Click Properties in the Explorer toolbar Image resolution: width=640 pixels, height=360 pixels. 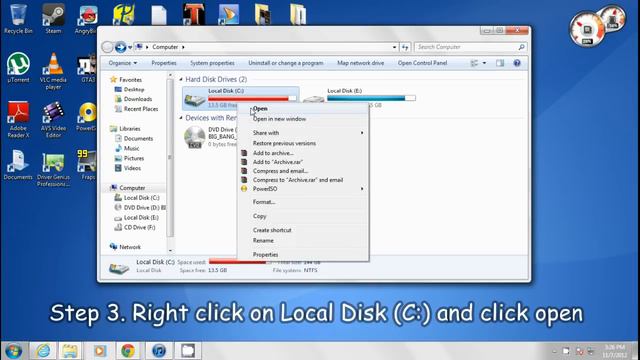[x=164, y=63]
